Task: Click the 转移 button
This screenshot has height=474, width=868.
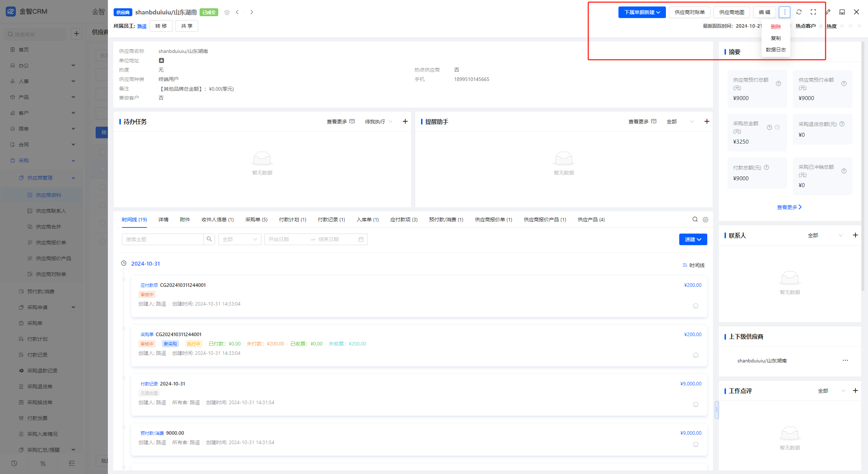Action: (x=161, y=26)
